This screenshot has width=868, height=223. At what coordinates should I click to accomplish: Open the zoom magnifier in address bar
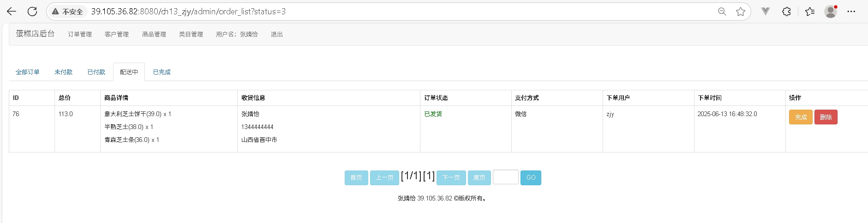coord(722,12)
